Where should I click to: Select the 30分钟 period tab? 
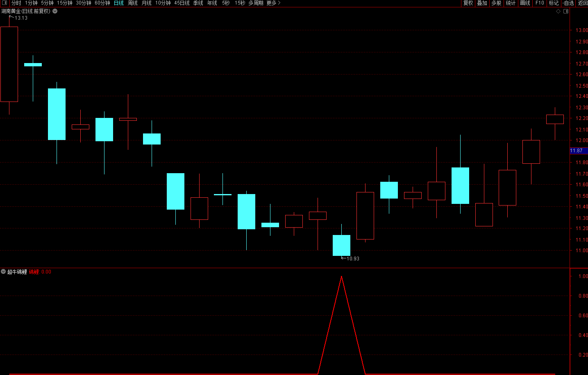pos(84,3)
